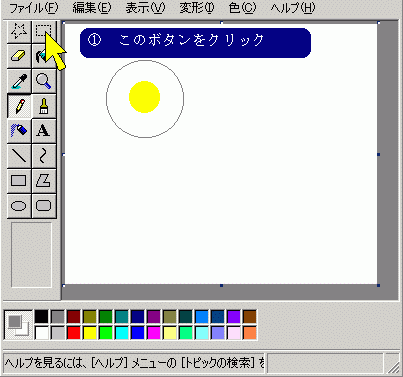Image resolution: width=403 pixels, height=377 pixels.
Task: Select the Airbrush spray tool
Action: pyautogui.click(x=19, y=131)
